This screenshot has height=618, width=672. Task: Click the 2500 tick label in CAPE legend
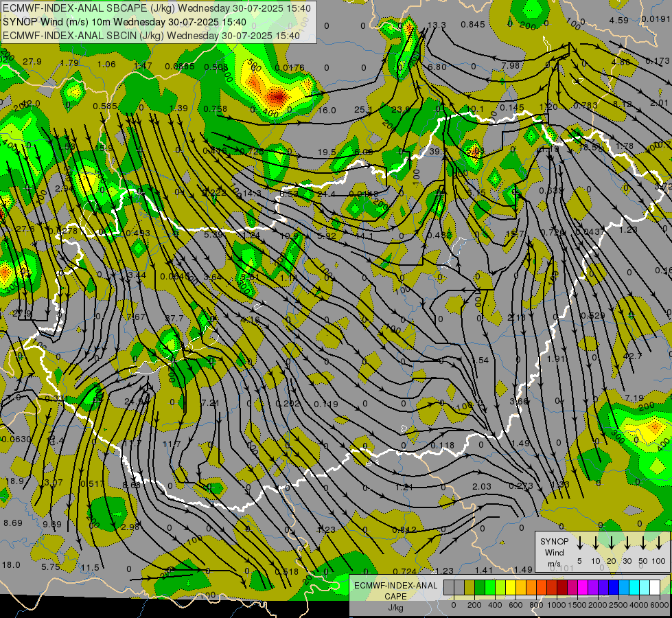pos(618,605)
